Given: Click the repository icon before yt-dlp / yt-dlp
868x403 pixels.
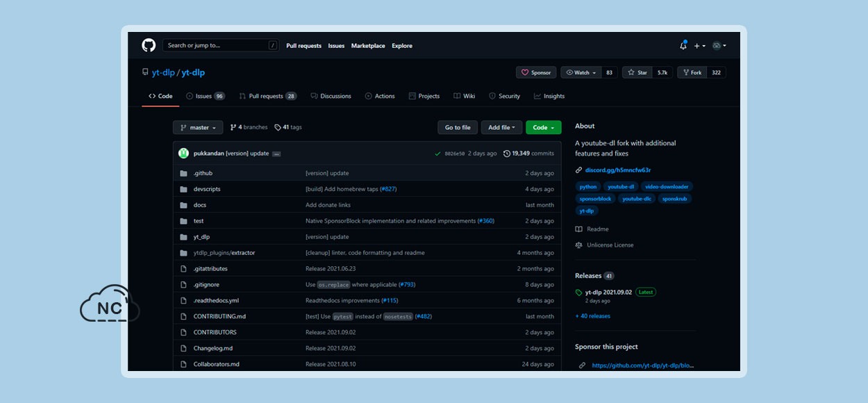Looking at the screenshot, I should [145, 72].
